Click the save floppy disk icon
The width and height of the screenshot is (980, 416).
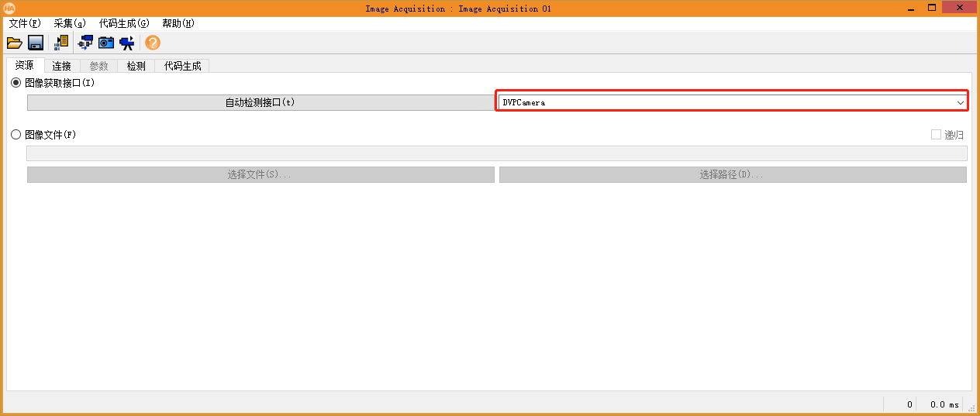(x=36, y=43)
